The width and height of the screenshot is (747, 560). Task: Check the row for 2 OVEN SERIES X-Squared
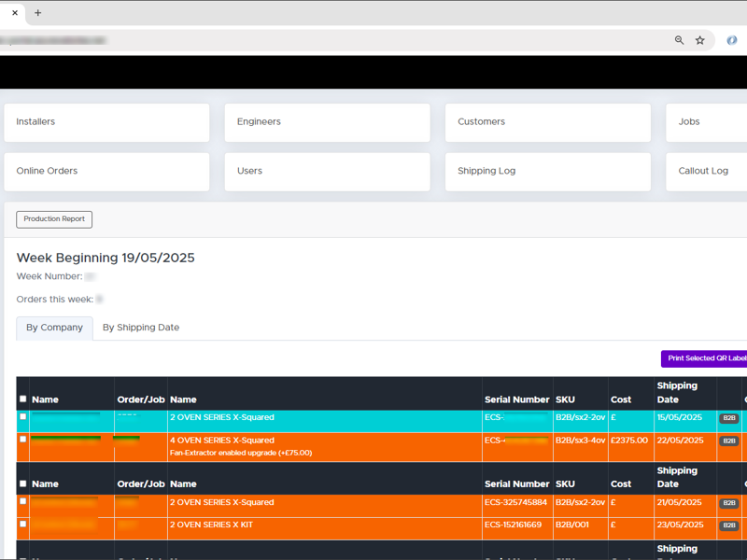22,417
